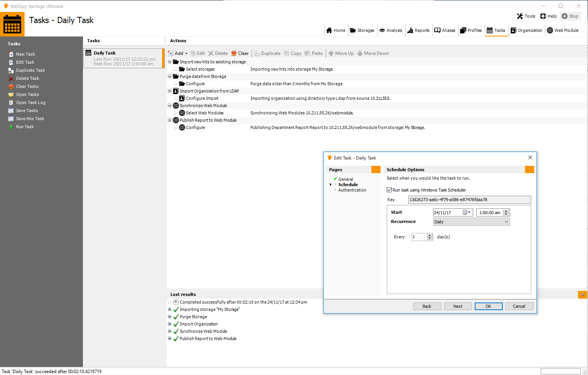Expand the Purge Storage result entry
Viewport: 588px width, 375px height.
coord(169,316)
